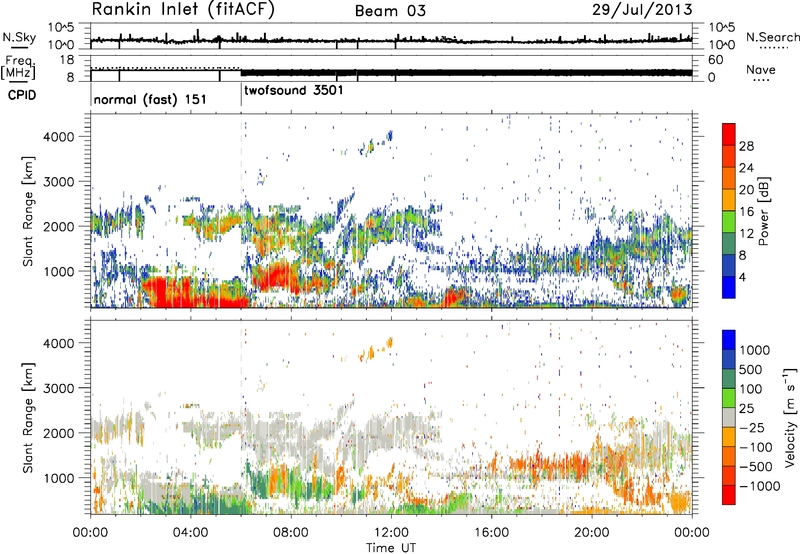Screen dimensions: 800x554
Task: Click the "20:00" time tick label
Action: click(591, 533)
